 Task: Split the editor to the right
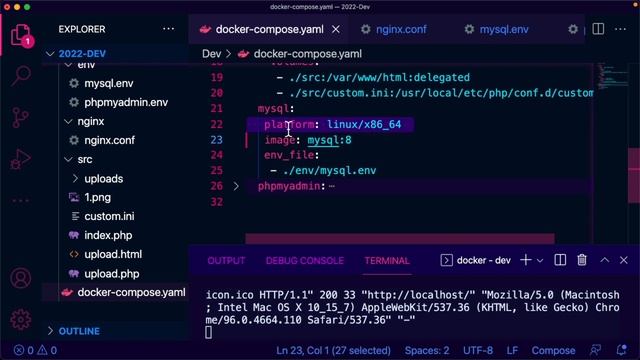click(x=598, y=29)
